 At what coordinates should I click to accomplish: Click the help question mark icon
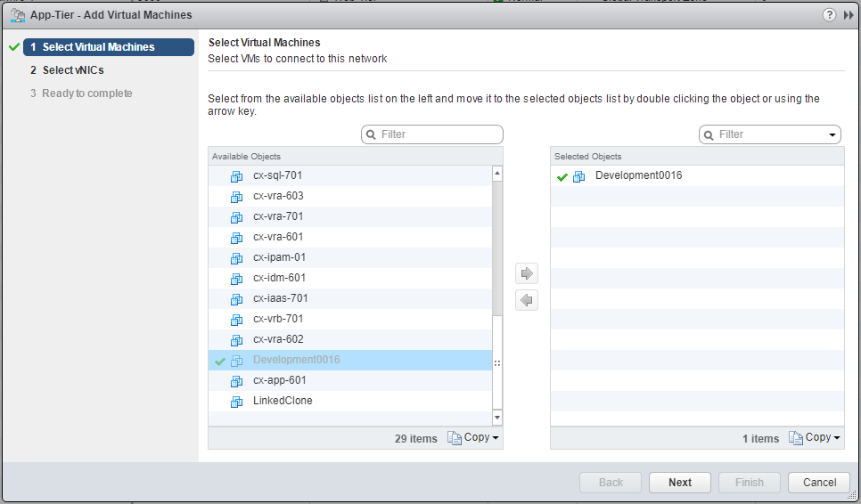point(829,15)
